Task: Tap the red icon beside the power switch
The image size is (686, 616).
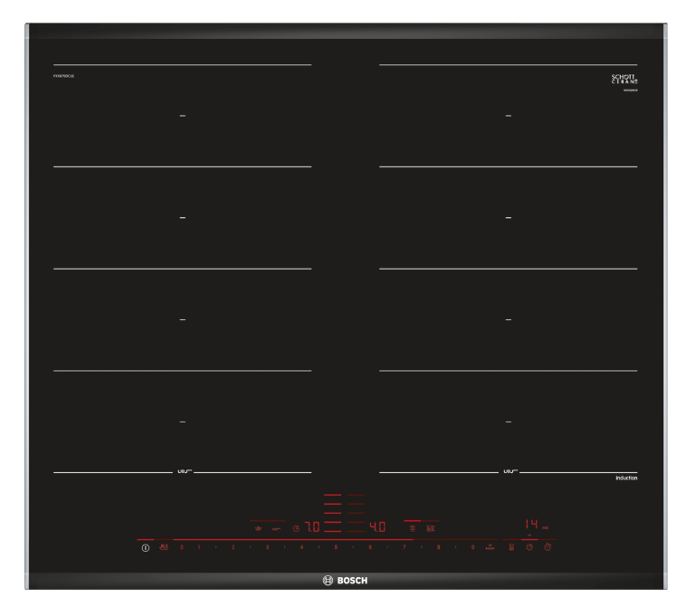Action: (x=164, y=548)
